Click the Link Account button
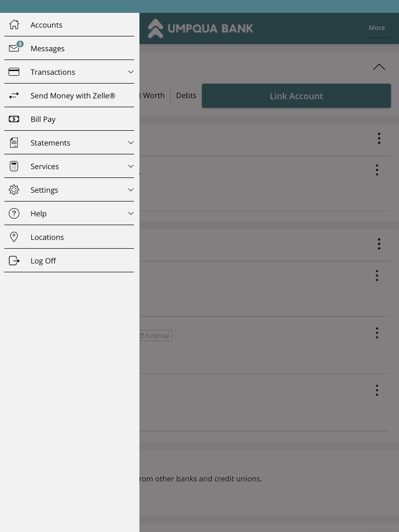 coord(296,96)
